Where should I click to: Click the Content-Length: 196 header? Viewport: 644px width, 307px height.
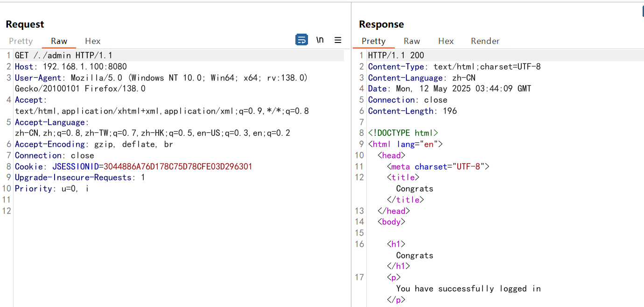point(413,111)
